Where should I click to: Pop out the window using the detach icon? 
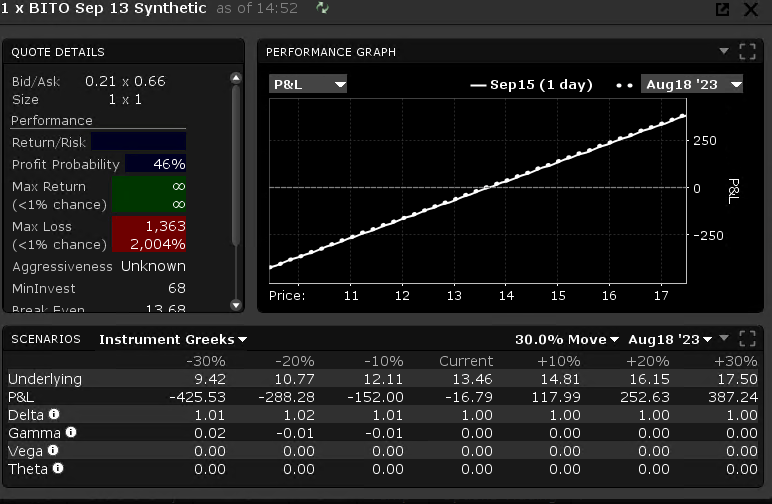[x=722, y=10]
